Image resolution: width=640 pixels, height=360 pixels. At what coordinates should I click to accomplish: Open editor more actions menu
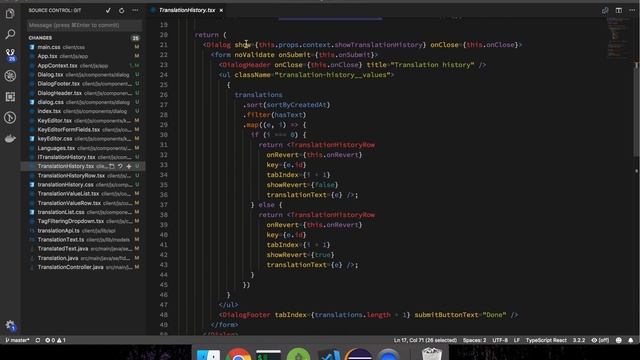[632, 11]
